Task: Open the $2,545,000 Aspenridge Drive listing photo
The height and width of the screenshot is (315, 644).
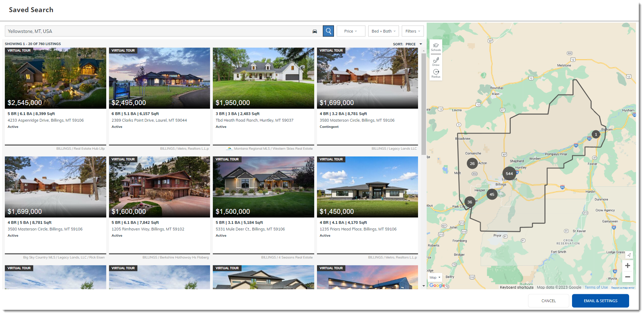Action: (55, 78)
